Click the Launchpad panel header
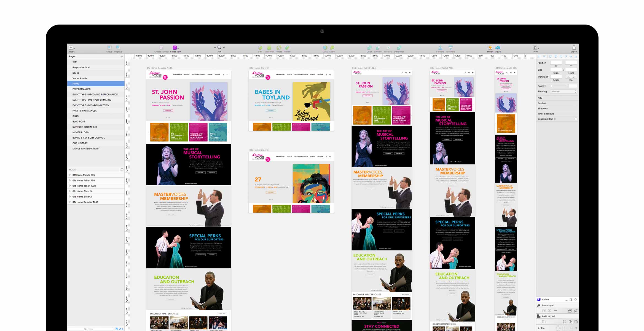This screenshot has width=644, height=331. click(557, 305)
